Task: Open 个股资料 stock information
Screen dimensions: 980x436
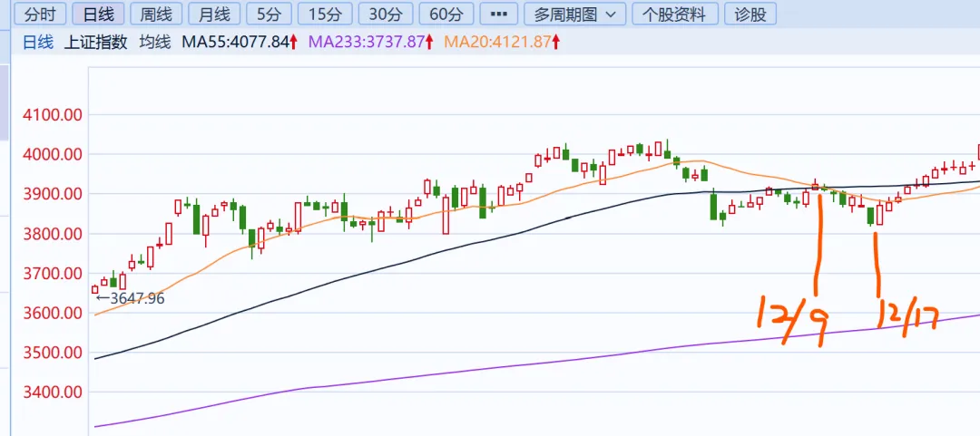Action: pos(673,14)
